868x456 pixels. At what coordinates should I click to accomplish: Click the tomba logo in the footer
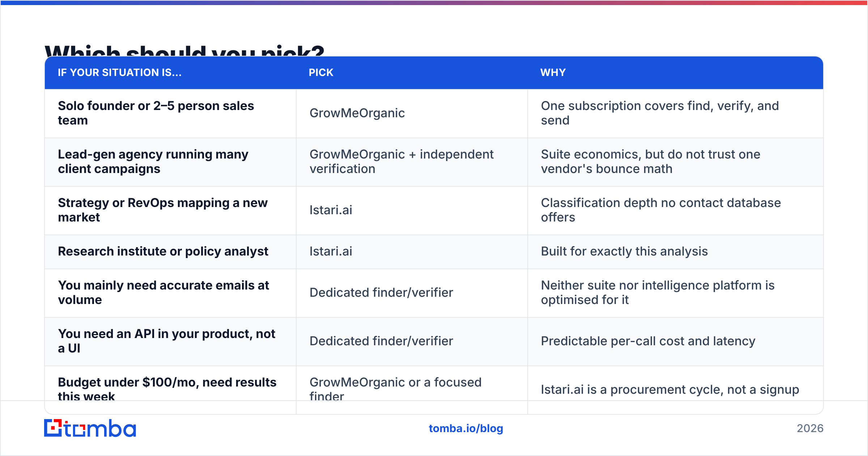click(90, 428)
